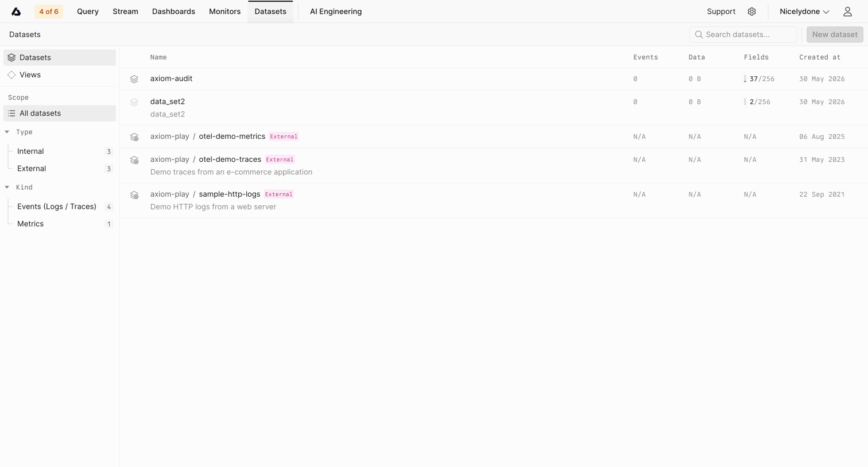Click the 37/256 fields usage indicator
This screenshot has height=467, width=868.
point(759,79)
